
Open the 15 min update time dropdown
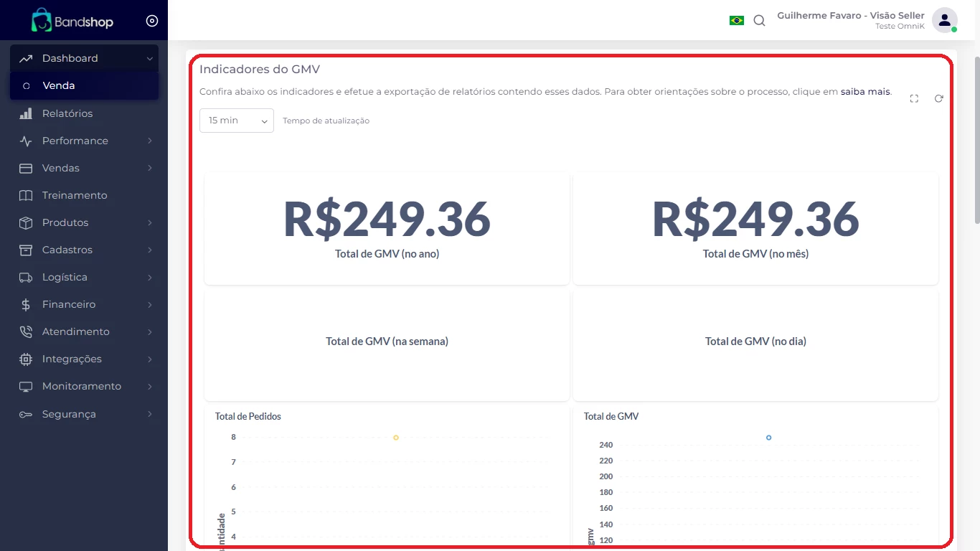tap(236, 121)
